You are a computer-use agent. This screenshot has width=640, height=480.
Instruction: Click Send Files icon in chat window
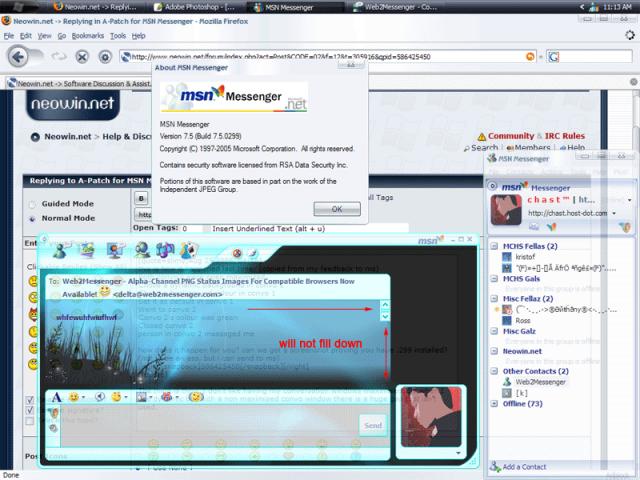click(x=87, y=250)
